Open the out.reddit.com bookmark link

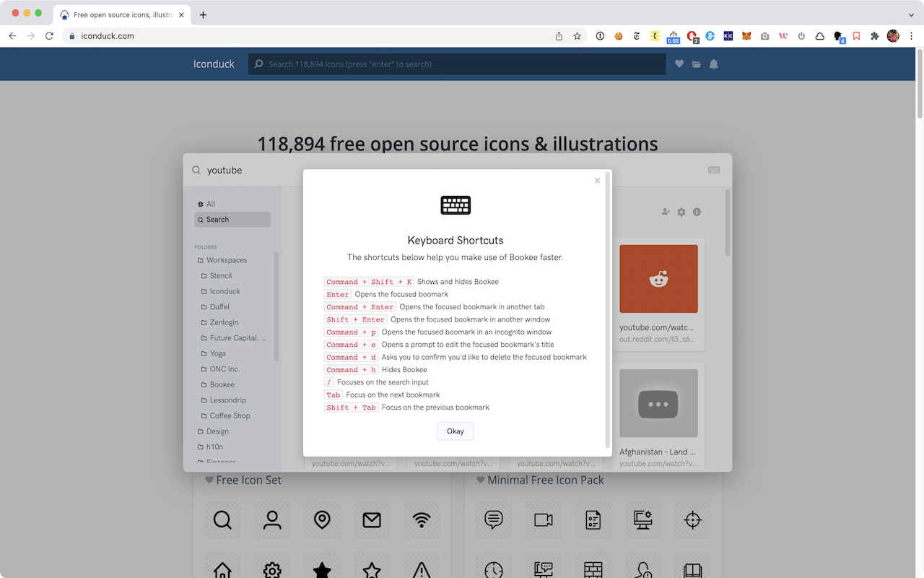658,338
